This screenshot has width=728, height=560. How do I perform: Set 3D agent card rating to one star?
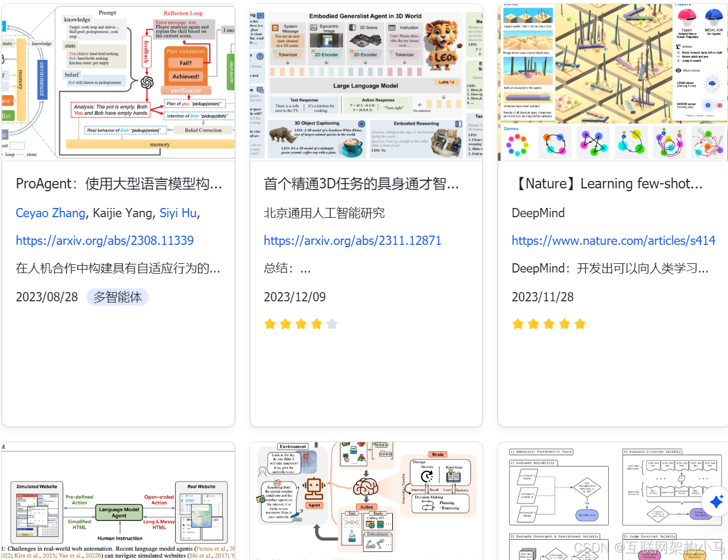coord(270,324)
